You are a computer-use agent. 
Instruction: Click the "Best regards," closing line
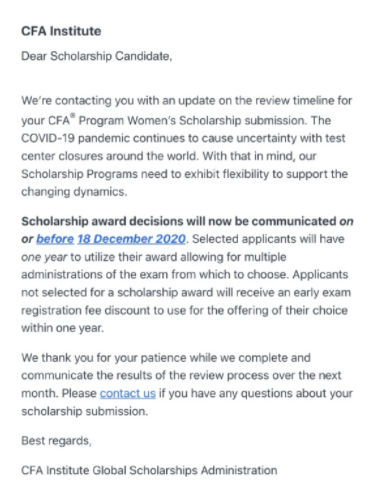(x=56, y=441)
